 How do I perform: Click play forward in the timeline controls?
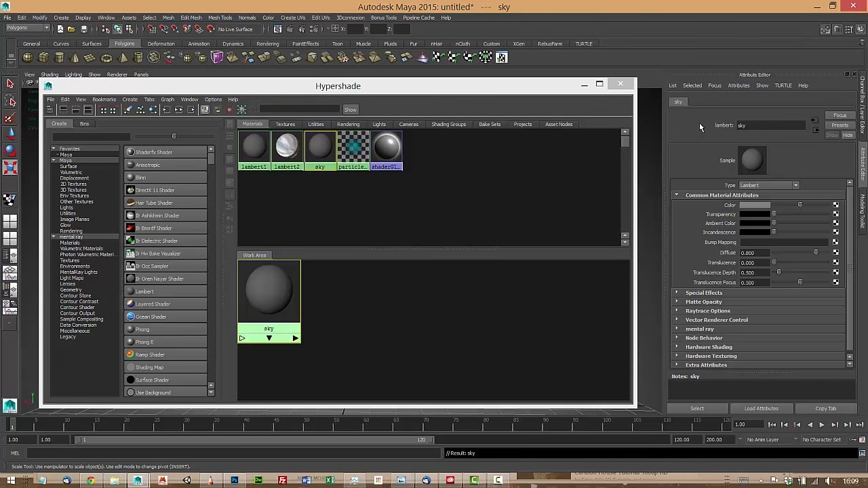[822, 425]
